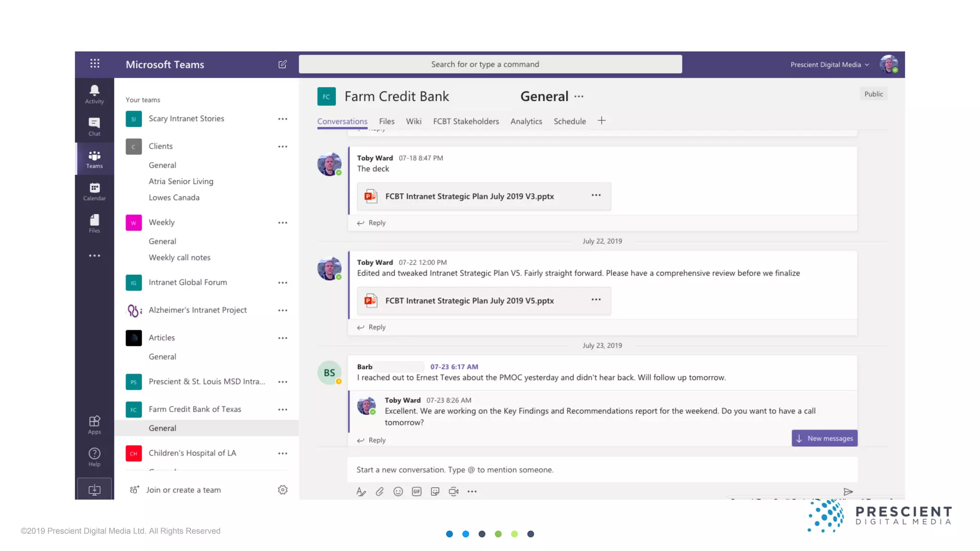The image size is (980, 551).
Task: Open the emoji picker icon
Action: (x=398, y=491)
